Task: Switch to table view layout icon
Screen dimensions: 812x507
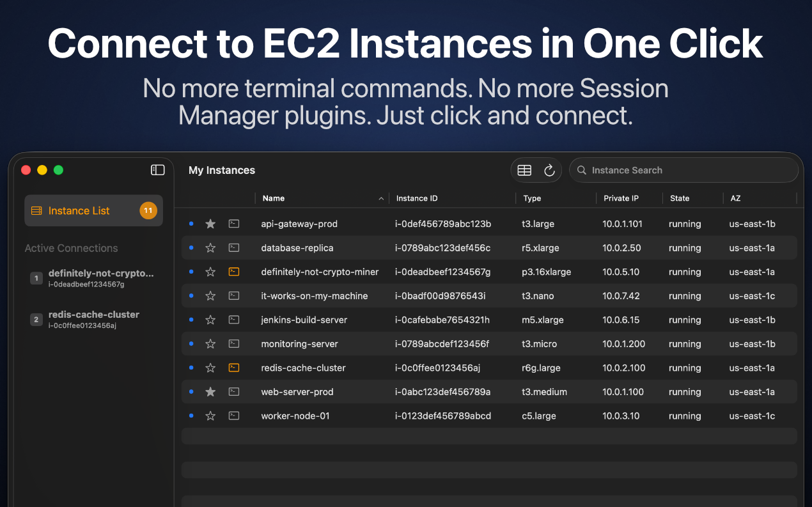Action: 524,170
